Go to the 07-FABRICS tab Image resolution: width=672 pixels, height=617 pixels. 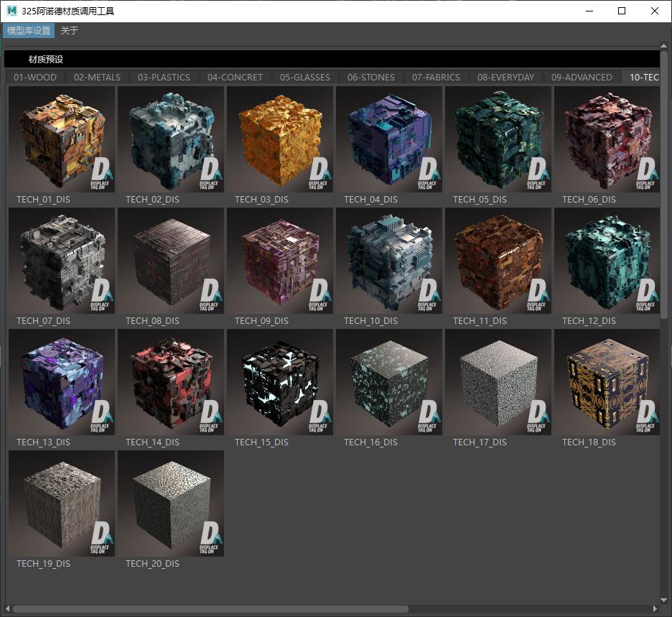(x=436, y=78)
